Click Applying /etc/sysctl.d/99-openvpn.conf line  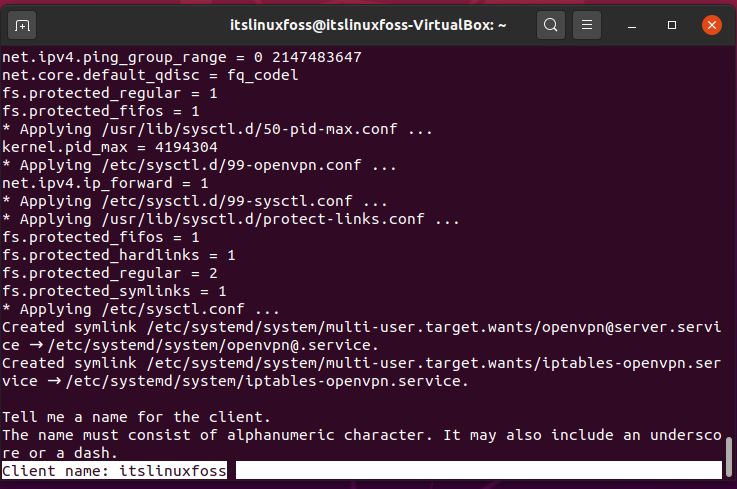[x=199, y=166]
